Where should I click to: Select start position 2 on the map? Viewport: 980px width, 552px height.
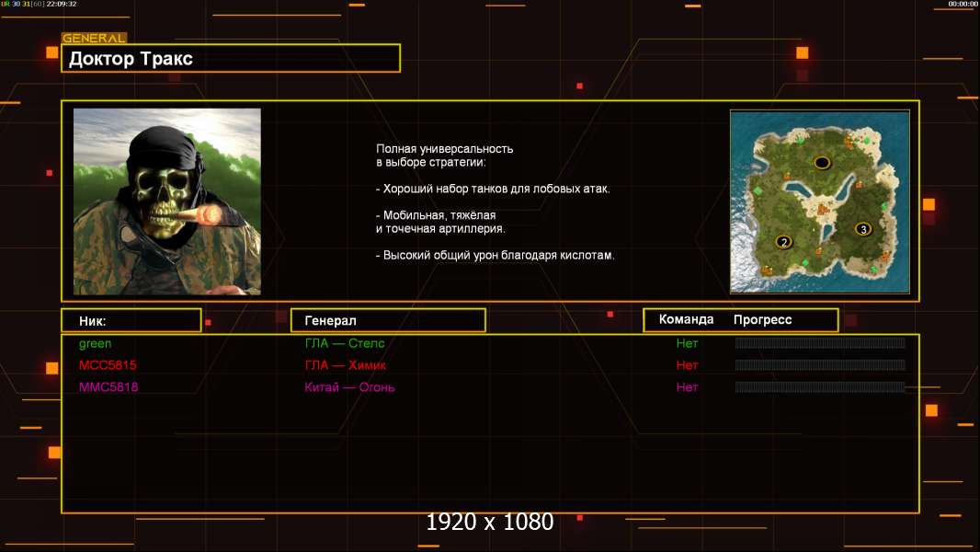click(x=784, y=242)
